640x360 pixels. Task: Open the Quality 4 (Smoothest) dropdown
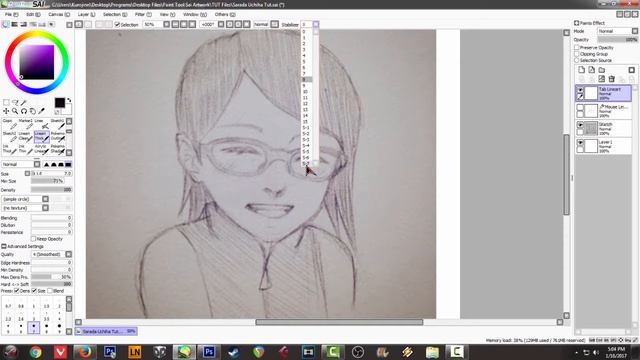(x=52, y=254)
